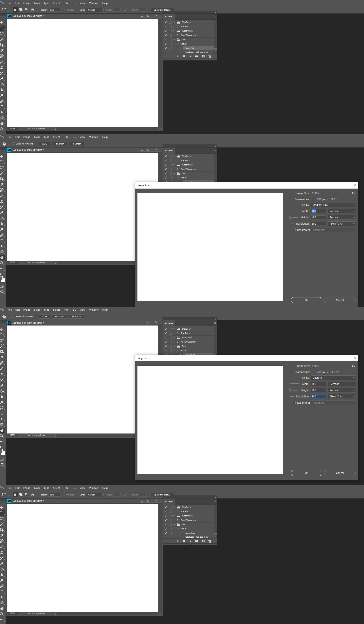Open panel menu of the 300-per-inch Actions panel
This screenshot has width=364, height=624.
pyautogui.click(x=215, y=17)
